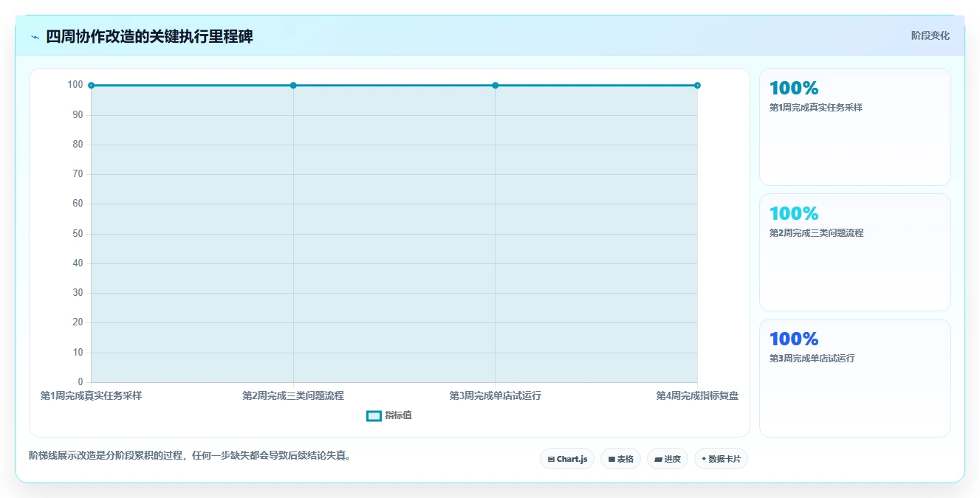980x498 pixels.
Task: Click the card label 第1周完成真实任务采样
Action: (816, 108)
